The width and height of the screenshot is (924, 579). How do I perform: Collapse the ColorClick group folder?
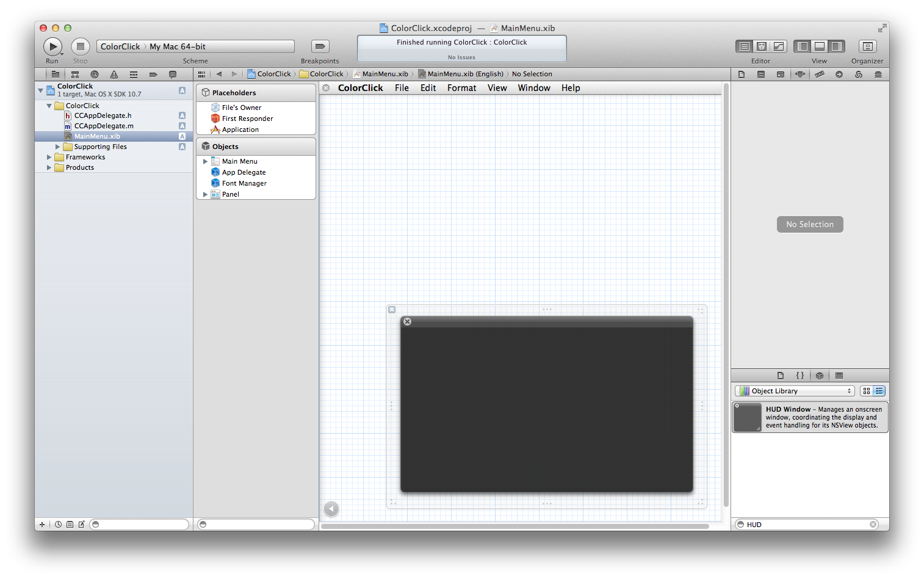(49, 106)
